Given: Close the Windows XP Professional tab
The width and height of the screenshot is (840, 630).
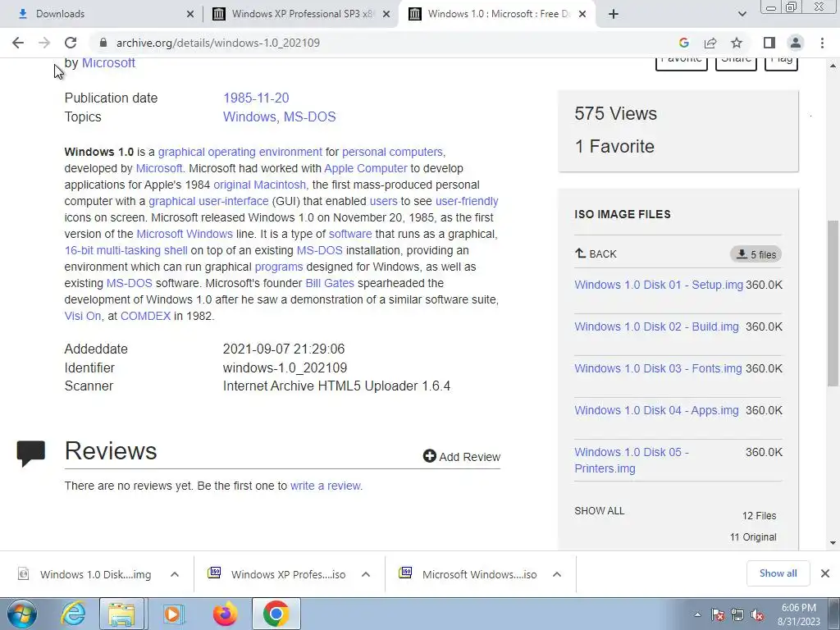Looking at the screenshot, I should [386, 15].
